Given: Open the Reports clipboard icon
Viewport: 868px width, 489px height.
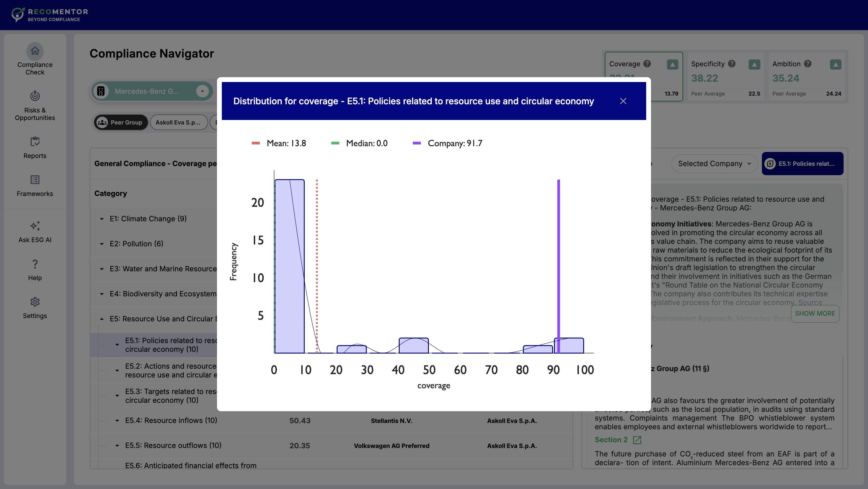Looking at the screenshot, I should pos(35,142).
